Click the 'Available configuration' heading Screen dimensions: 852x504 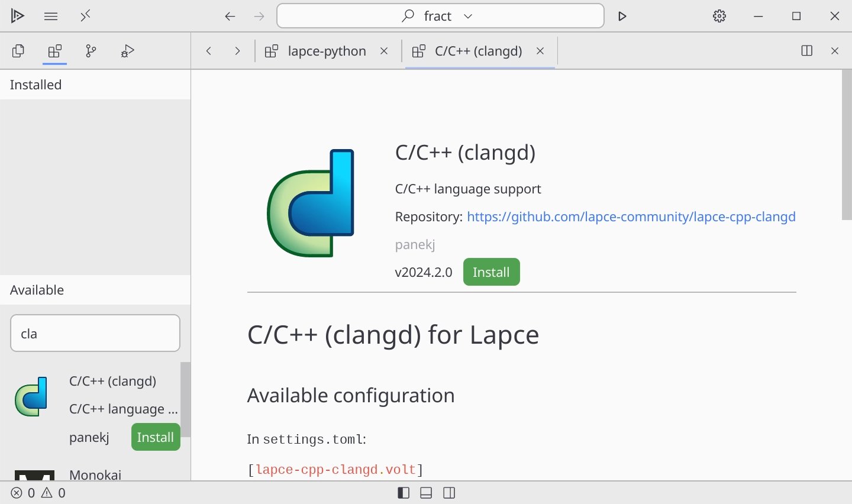pyautogui.click(x=351, y=395)
